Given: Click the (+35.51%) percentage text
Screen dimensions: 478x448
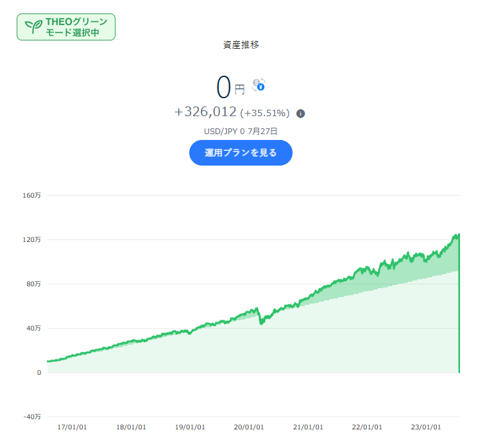Looking at the screenshot, I should (x=264, y=113).
